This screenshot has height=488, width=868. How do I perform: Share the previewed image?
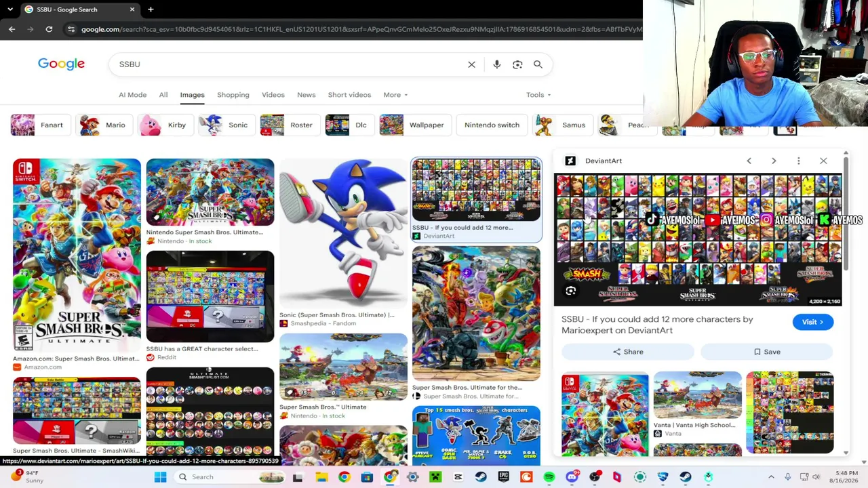(x=628, y=352)
